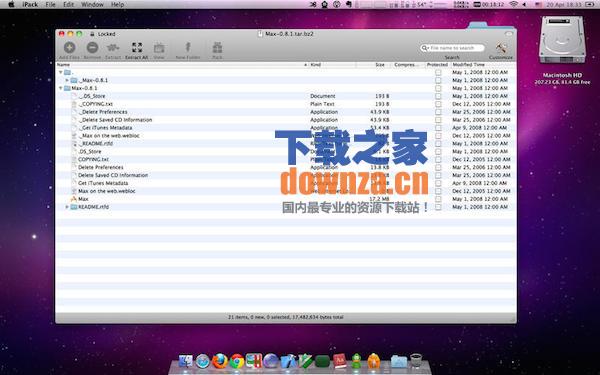Collapse the root '.' folder triangle
Viewport: 600px width, 375px height.
pyautogui.click(x=60, y=72)
